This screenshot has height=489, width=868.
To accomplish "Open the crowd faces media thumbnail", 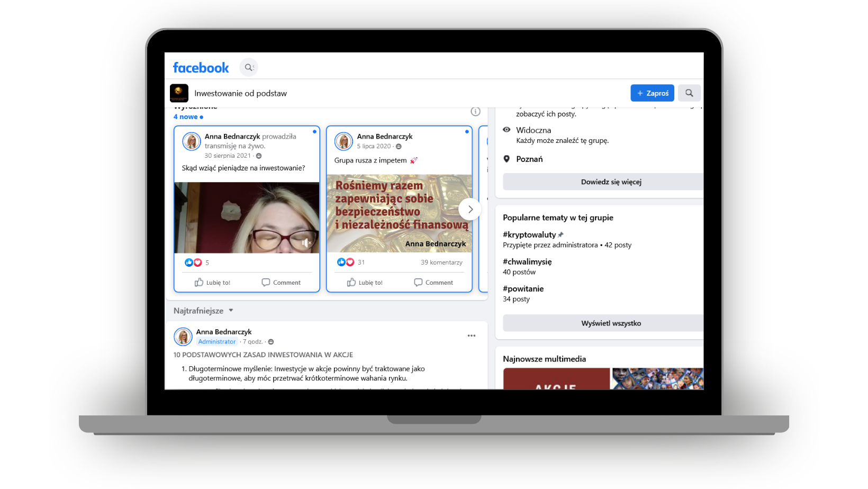I will coord(658,379).
